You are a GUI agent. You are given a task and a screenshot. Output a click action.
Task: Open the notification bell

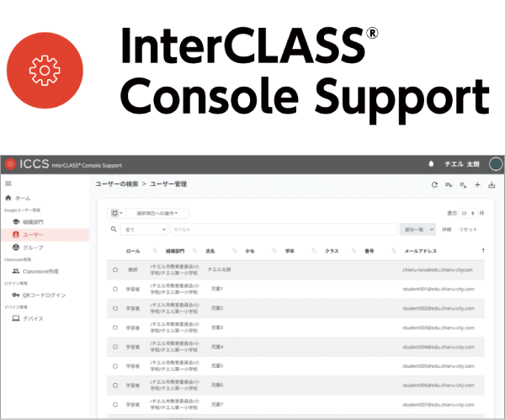[x=431, y=164]
